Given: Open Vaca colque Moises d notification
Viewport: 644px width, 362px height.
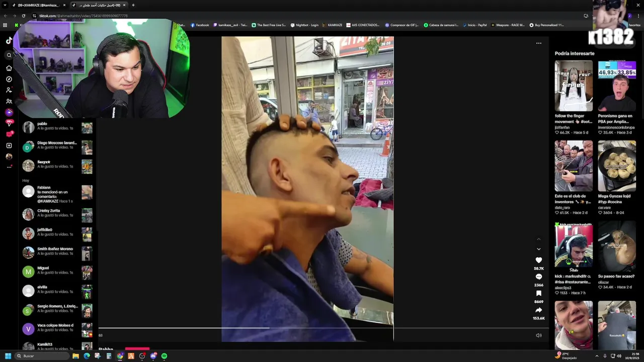Looking at the screenshot, I should [57, 329].
